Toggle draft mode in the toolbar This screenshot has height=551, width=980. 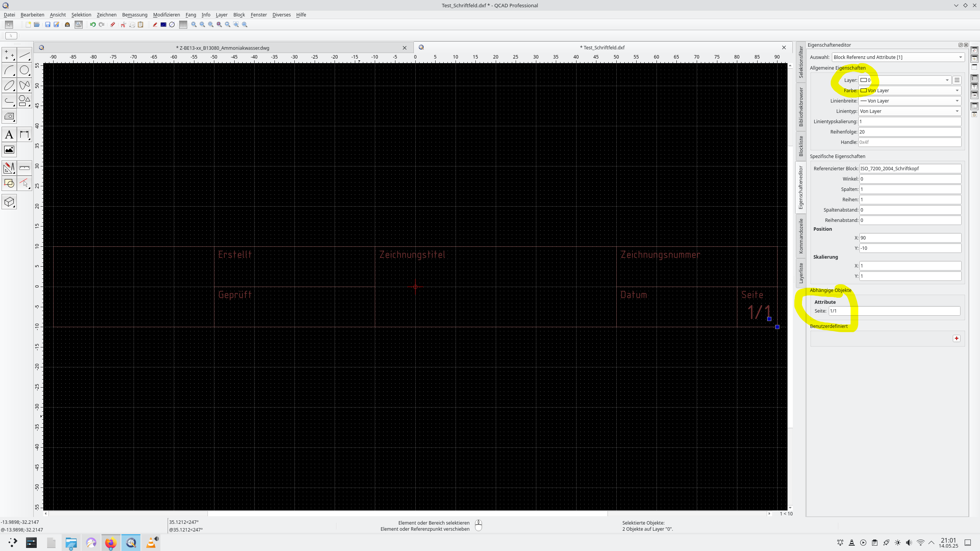point(155,24)
